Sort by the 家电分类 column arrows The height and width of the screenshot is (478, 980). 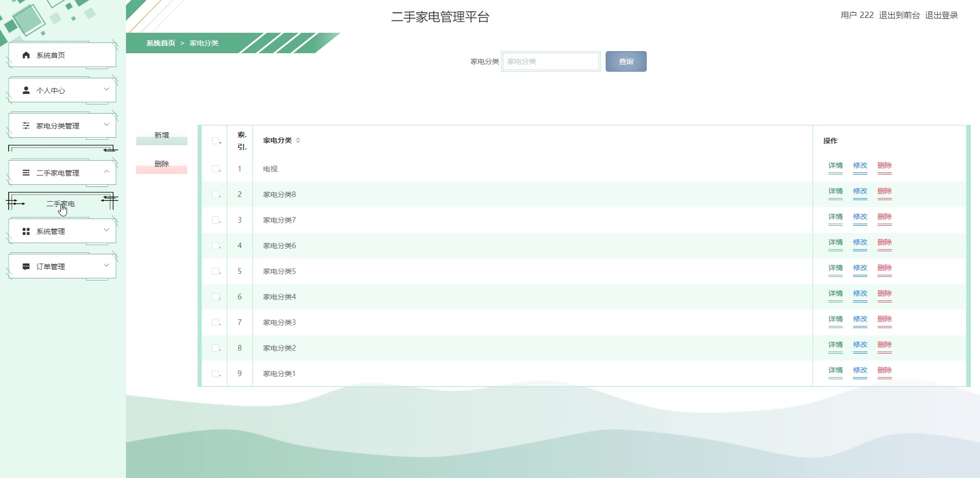pyautogui.click(x=298, y=140)
